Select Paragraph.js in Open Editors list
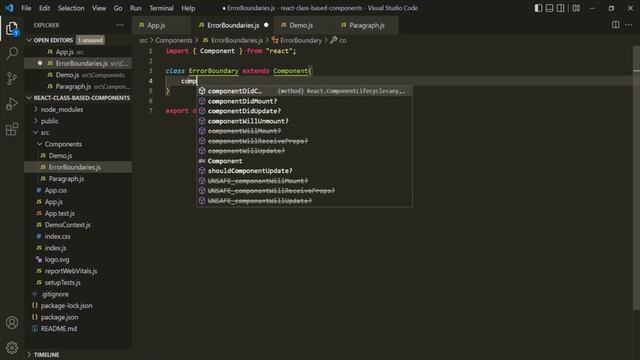The height and width of the screenshot is (360, 640). [x=78, y=87]
